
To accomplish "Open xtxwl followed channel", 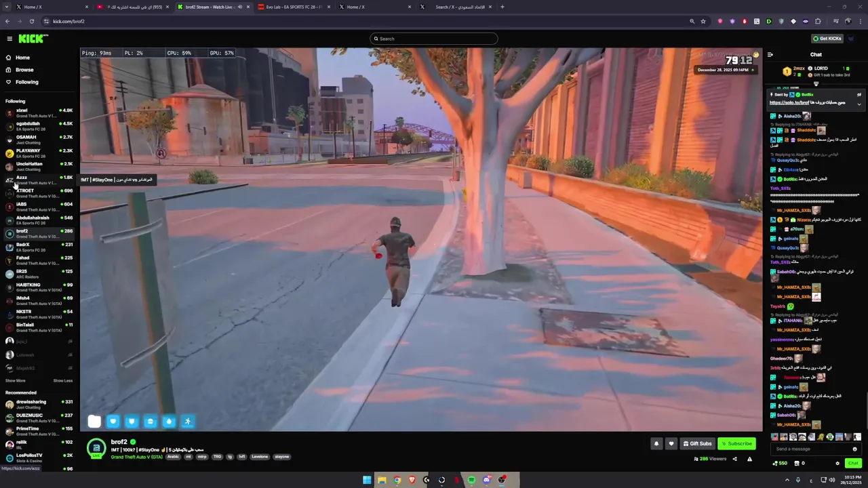I will click(x=38, y=113).
